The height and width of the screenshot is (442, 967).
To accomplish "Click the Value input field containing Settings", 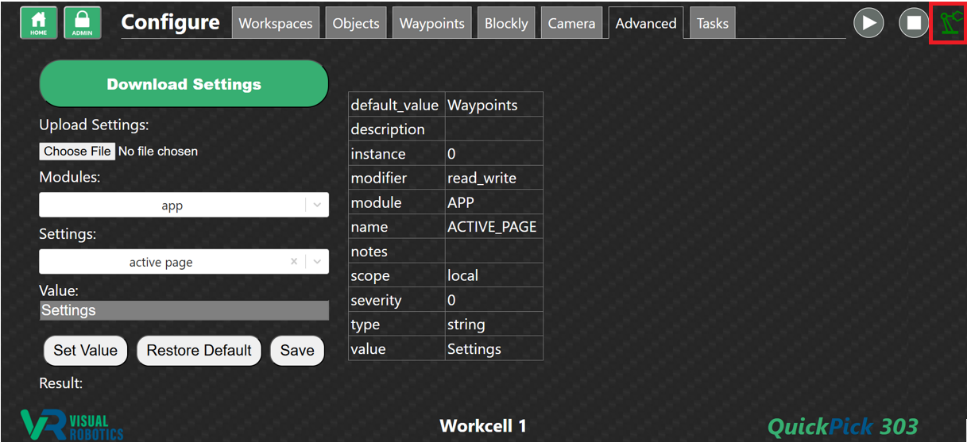I will (184, 311).
